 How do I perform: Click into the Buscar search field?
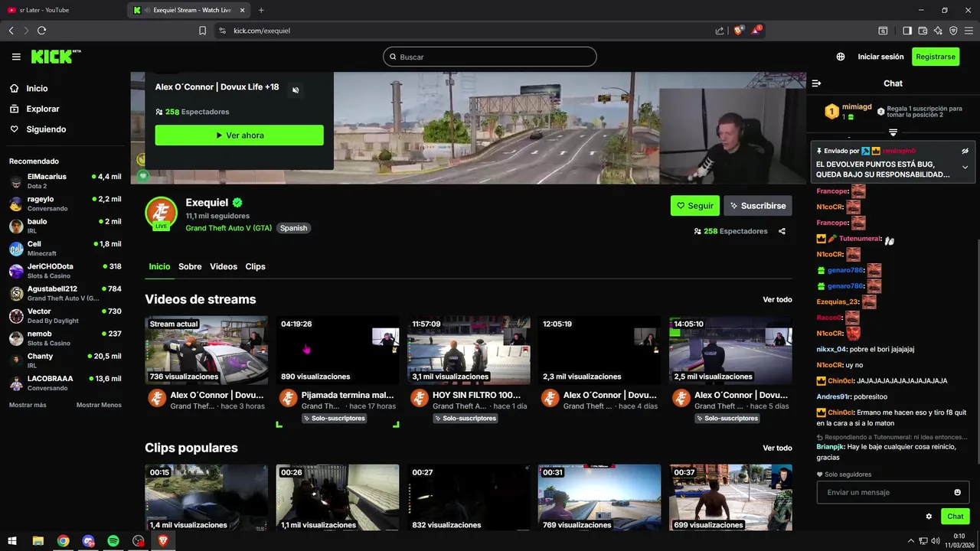coord(490,57)
